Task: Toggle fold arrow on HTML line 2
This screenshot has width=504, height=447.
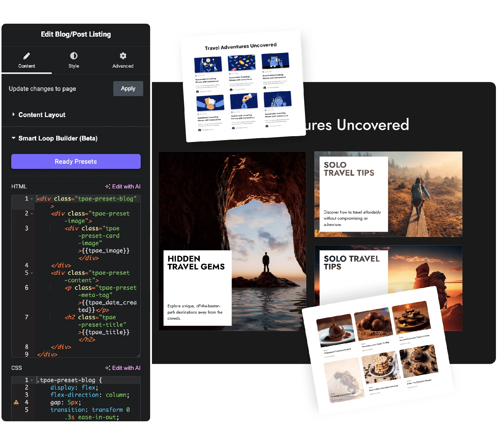Action: (x=32, y=214)
